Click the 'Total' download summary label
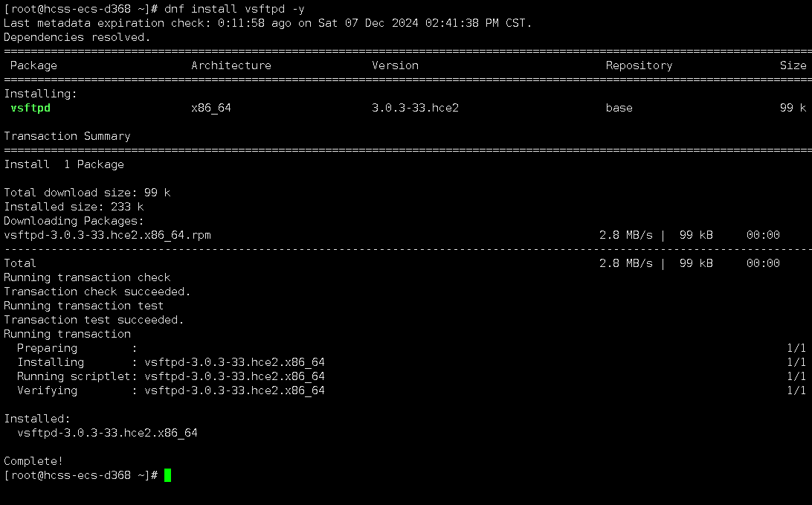 pyautogui.click(x=20, y=263)
